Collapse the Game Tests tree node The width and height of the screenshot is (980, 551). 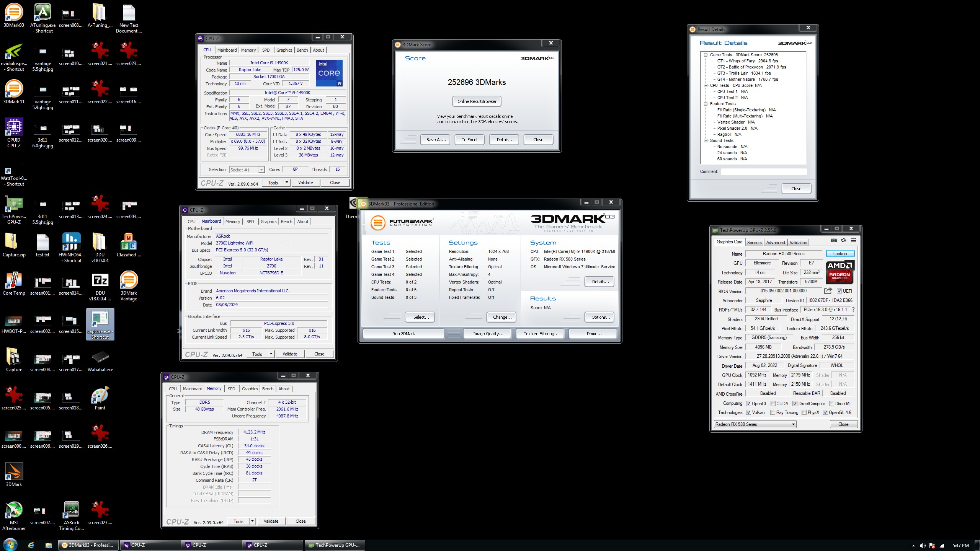click(706, 55)
